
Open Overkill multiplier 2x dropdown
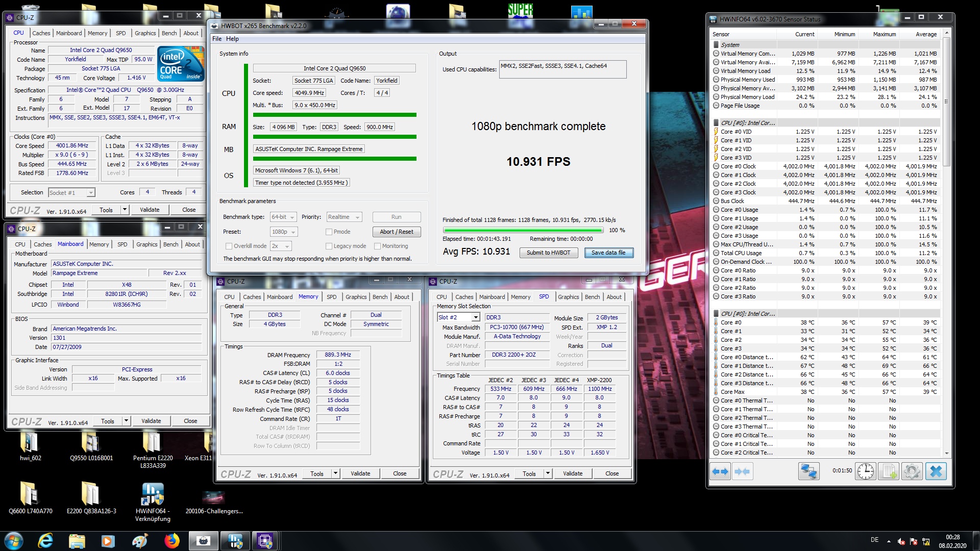point(280,246)
